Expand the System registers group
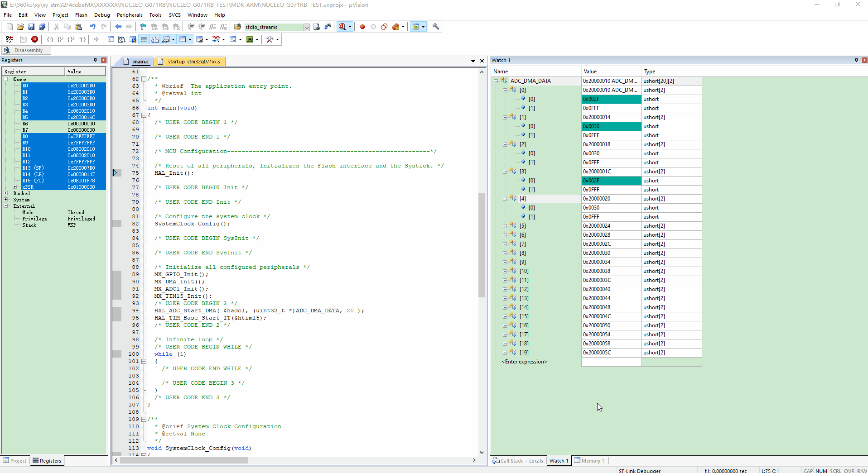Viewport: 868px width, 473px height. pos(6,200)
